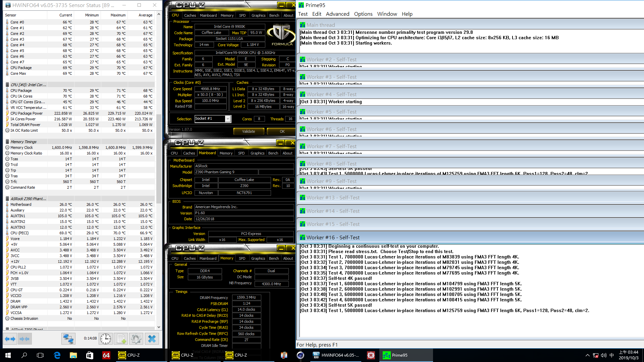Show hidden tray icons chevron

click(x=587, y=355)
